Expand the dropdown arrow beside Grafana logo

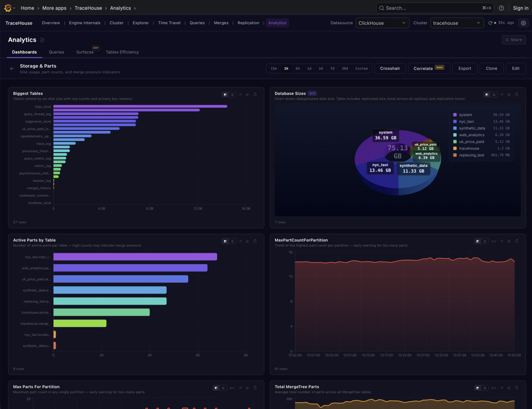click(14, 8)
